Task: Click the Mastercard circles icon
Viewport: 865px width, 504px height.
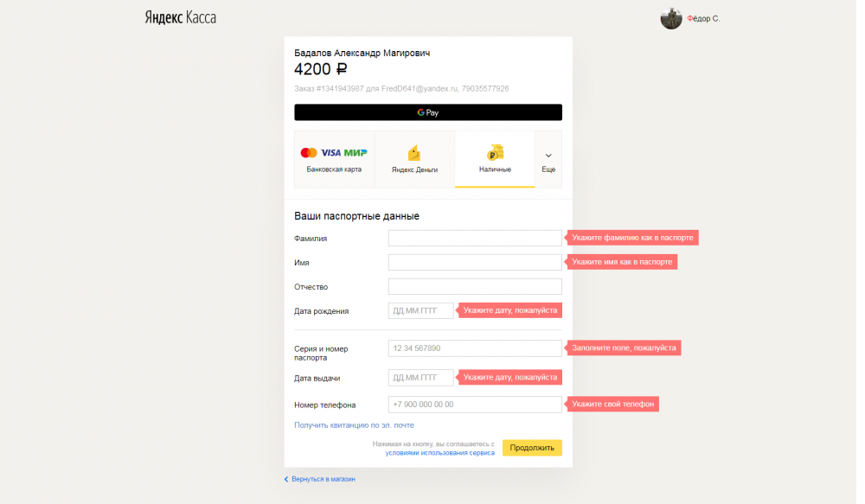Action: pyautogui.click(x=308, y=151)
